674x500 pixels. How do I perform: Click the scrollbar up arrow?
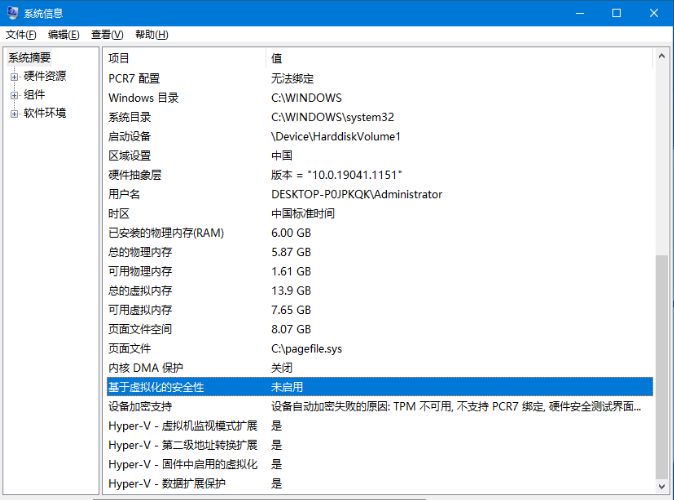point(662,56)
